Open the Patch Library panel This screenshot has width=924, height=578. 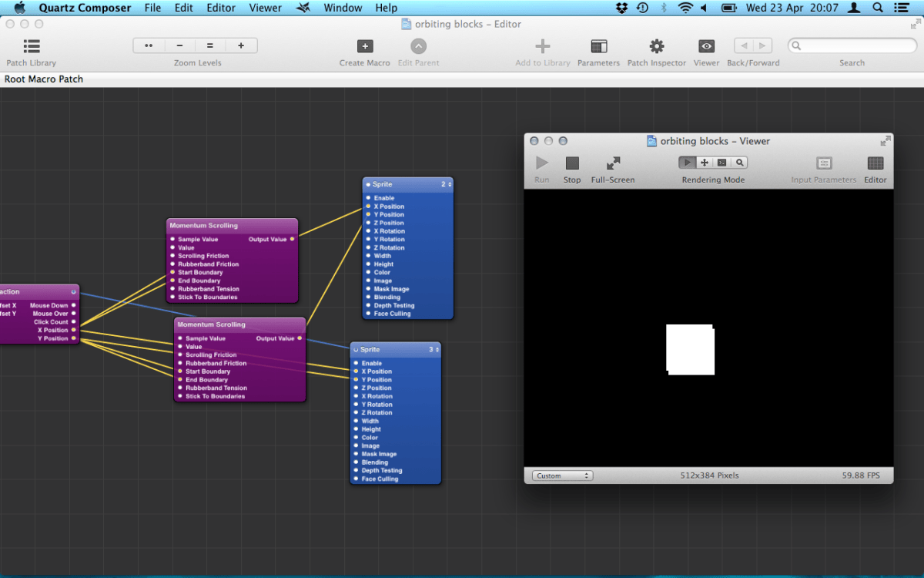32,47
